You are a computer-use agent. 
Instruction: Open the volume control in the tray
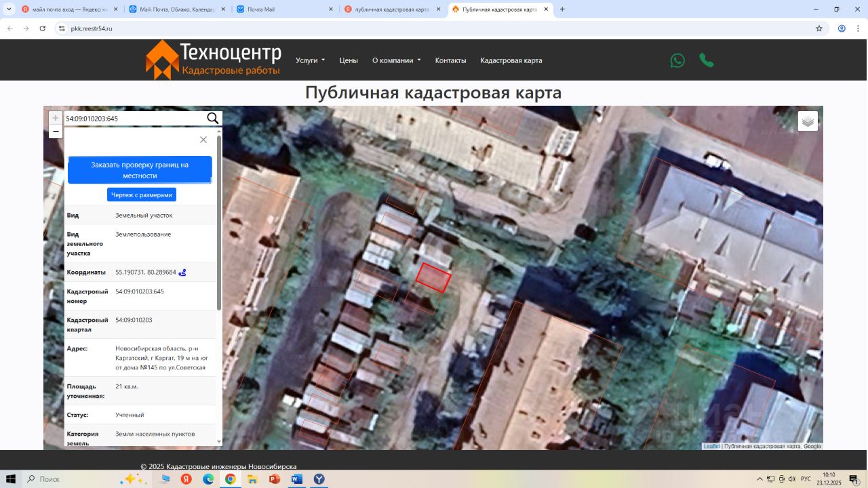click(x=793, y=479)
